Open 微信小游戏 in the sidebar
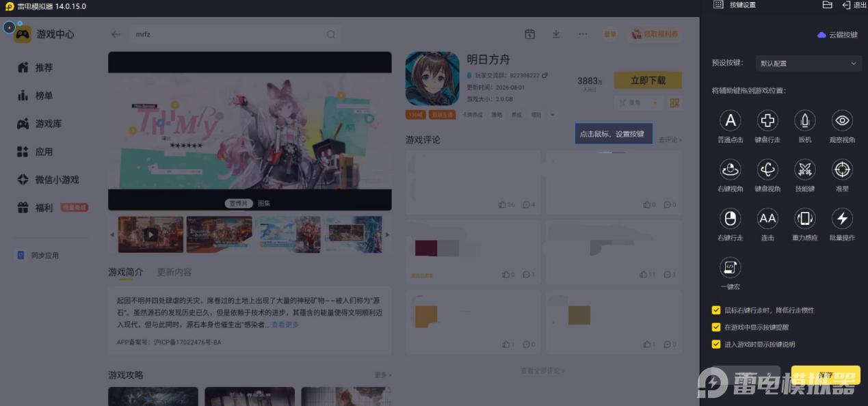This screenshot has width=868, height=406. pyautogui.click(x=48, y=180)
